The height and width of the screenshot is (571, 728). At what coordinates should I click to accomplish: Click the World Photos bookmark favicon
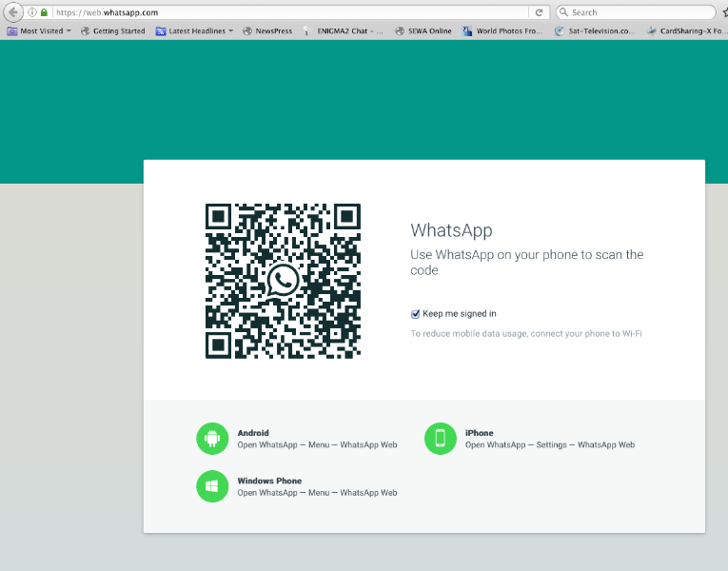(x=467, y=31)
